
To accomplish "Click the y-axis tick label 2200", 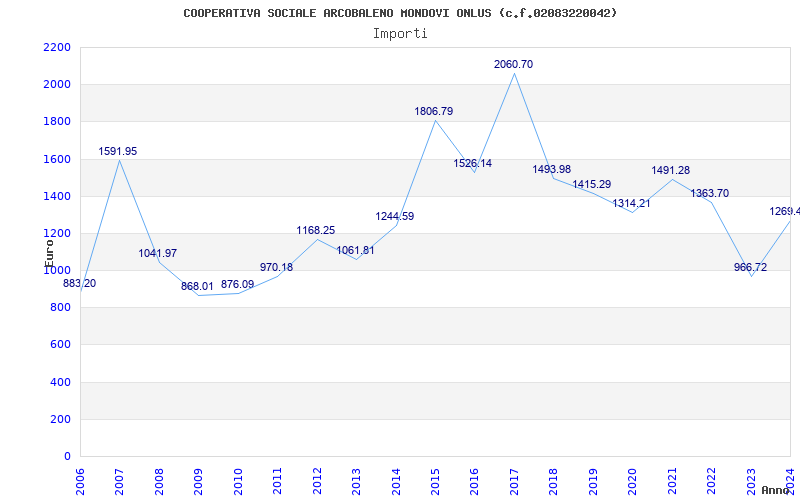I will click(57, 48).
